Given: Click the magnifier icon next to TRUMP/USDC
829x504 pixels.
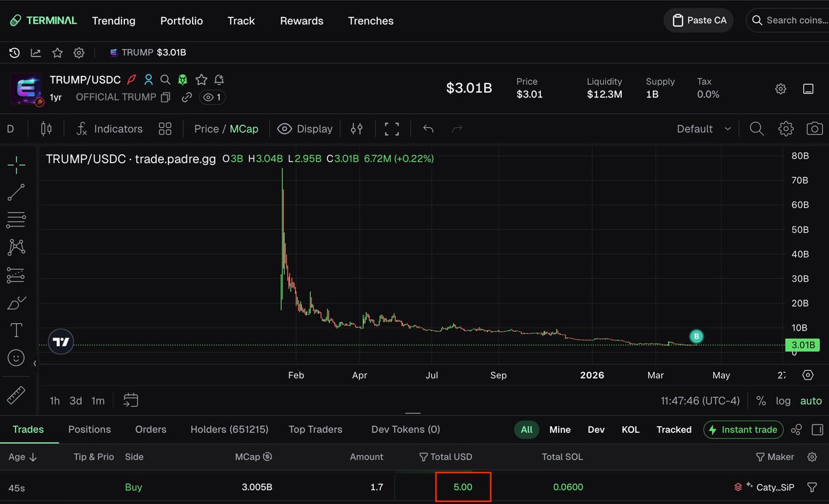Looking at the screenshot, I should click(x=165, y=79).
